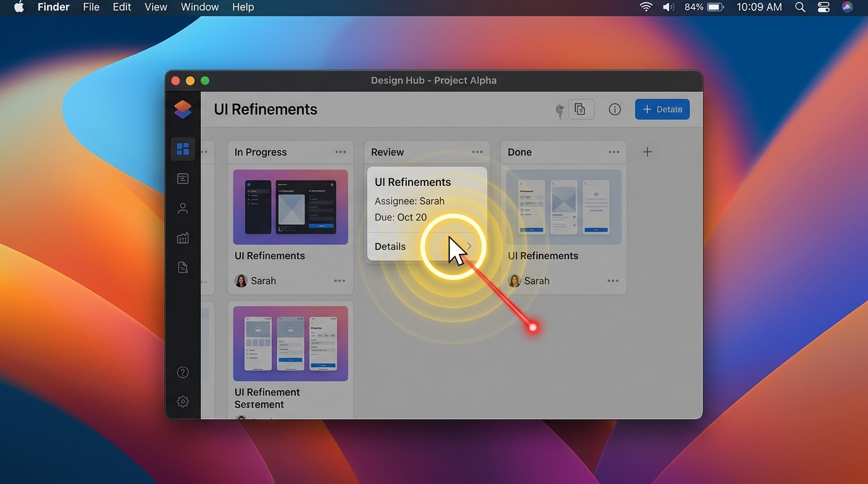Open the View menu
The image size is (868, 484).
(x=156, y=8)
